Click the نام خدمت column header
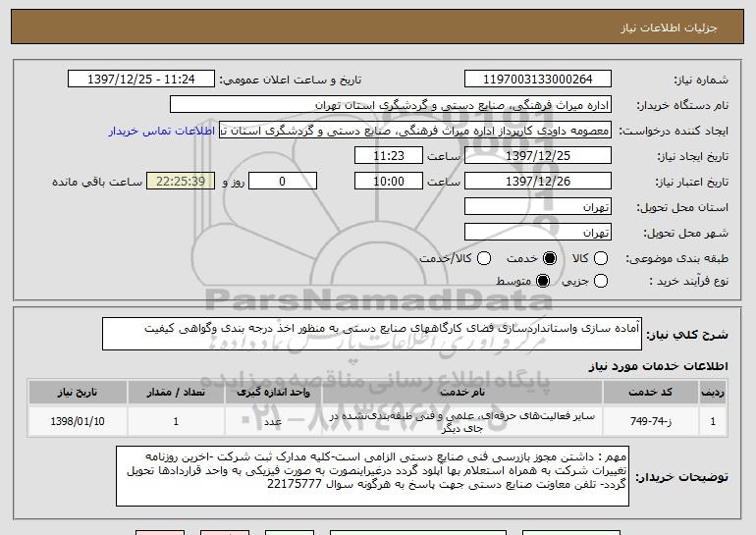 pyautogui.click(x=461, y=393)
